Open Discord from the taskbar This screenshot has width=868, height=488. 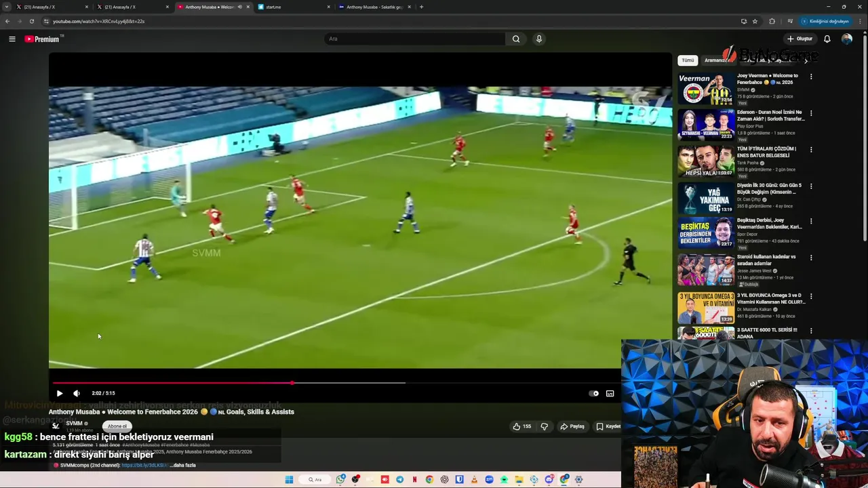(x=549, y=480)
